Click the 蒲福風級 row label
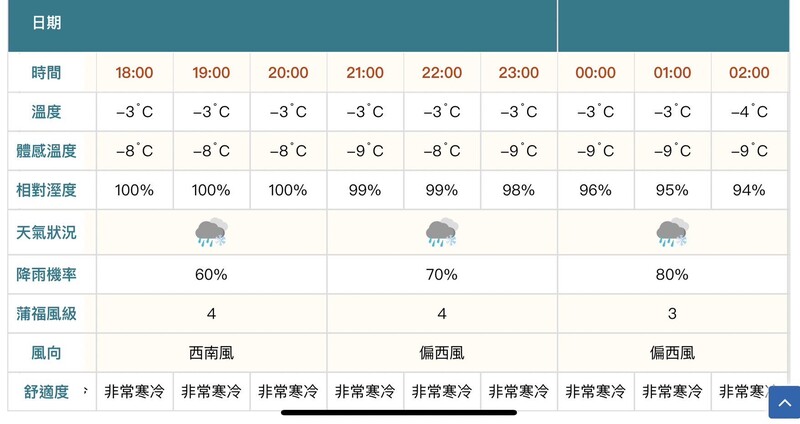The height and width of the screenshot is (424, 800). pyautogui.click(x=46, y=314)
